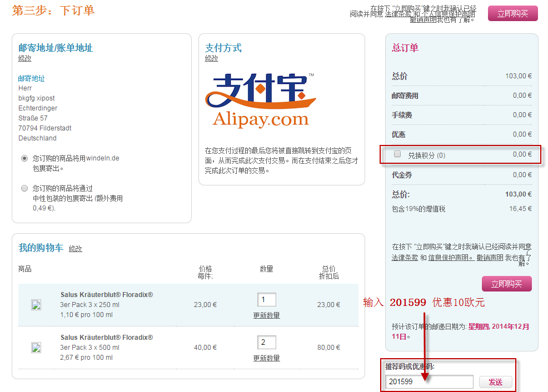Viewport: 548px width, 392px height.
Task: Open the 撤销声明 link in the order summary
Action: coord(490,258)
